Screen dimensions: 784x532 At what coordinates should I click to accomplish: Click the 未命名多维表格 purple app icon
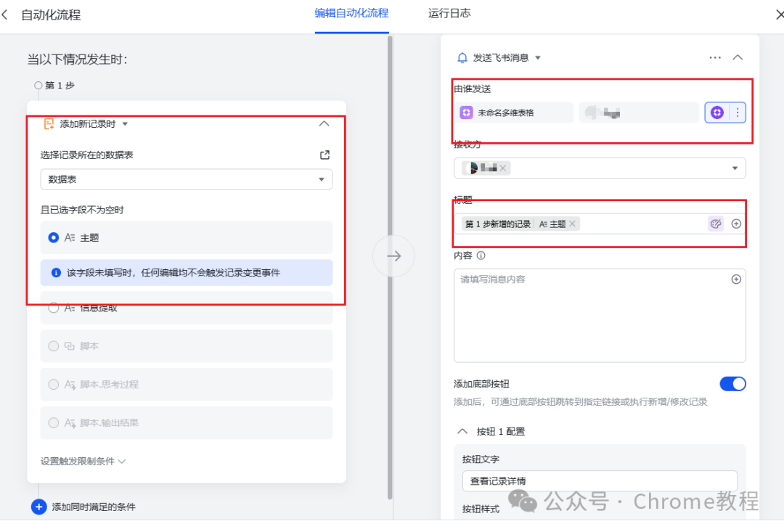click(466, 112)
